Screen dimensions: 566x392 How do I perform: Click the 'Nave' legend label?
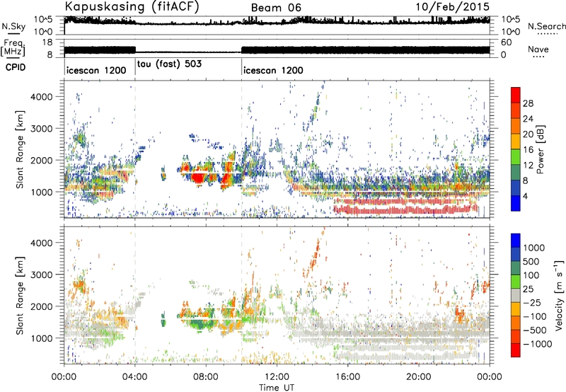[x=538, y=49]
